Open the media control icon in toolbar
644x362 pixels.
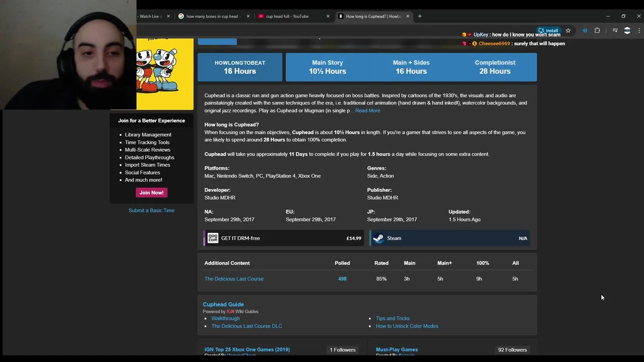click(x=615, y=31)
